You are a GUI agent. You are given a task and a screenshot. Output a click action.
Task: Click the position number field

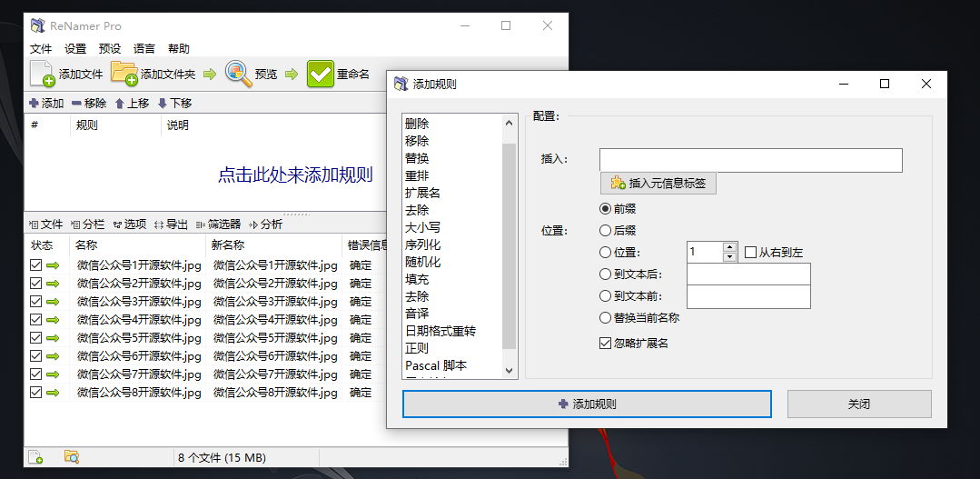(x=705, y=252)
